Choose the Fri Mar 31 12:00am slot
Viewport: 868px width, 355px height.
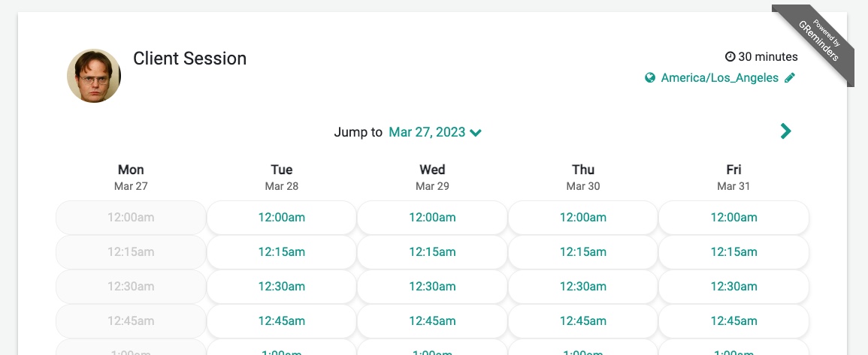(x=733, y=218)
